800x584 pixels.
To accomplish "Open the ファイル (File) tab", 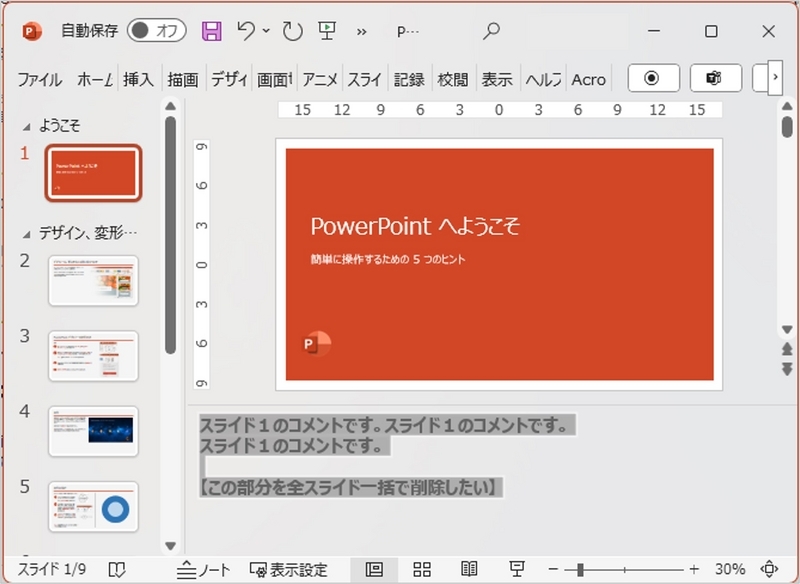I will tap(40, 80).
